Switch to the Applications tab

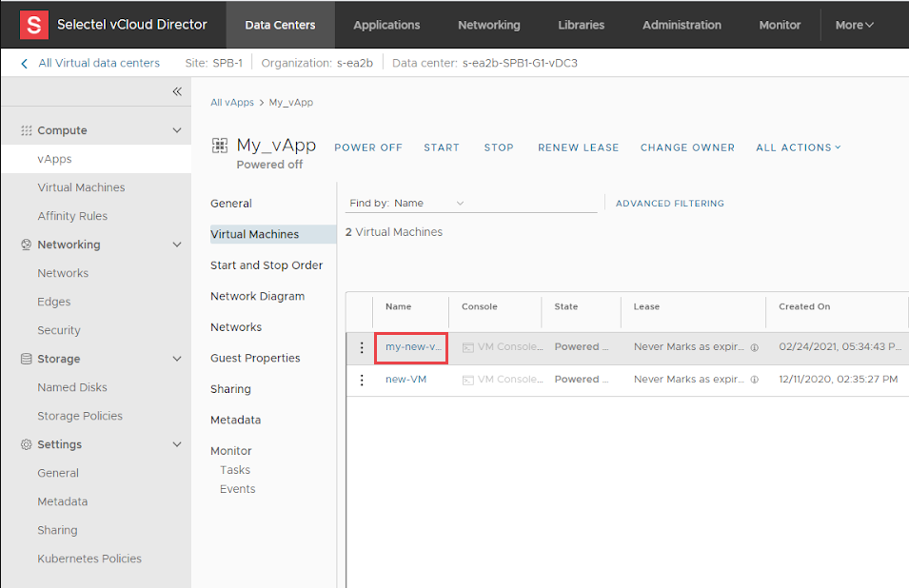click(x=386, y=25)
